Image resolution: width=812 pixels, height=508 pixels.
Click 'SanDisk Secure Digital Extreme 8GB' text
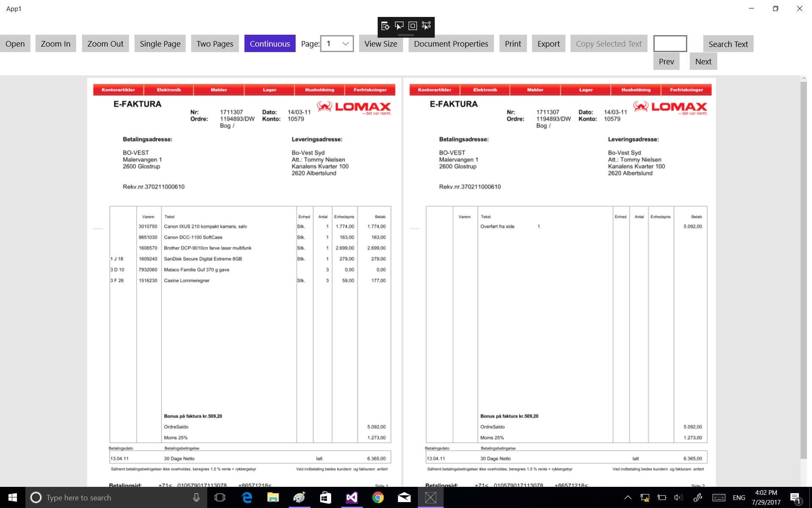203,259
